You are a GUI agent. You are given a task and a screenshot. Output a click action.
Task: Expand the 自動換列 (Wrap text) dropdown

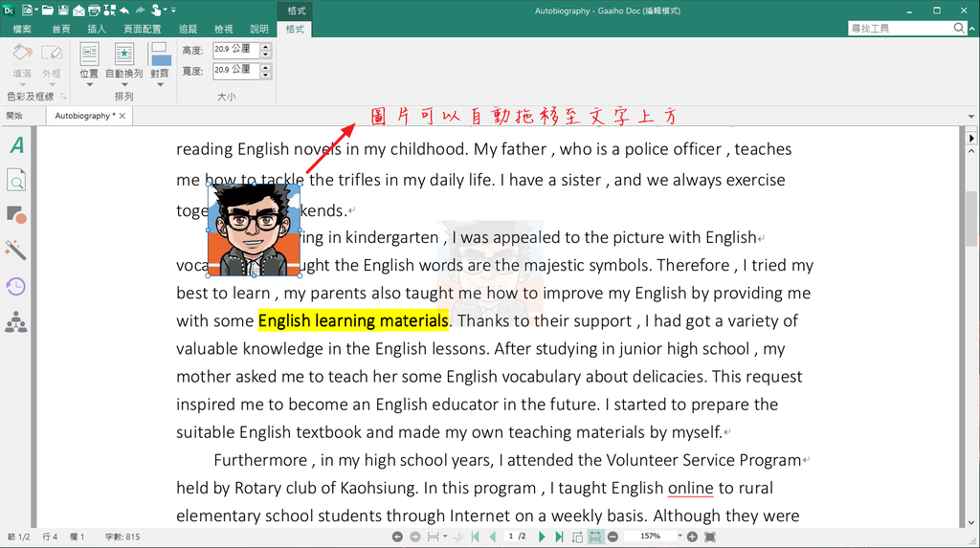(123, 84)
